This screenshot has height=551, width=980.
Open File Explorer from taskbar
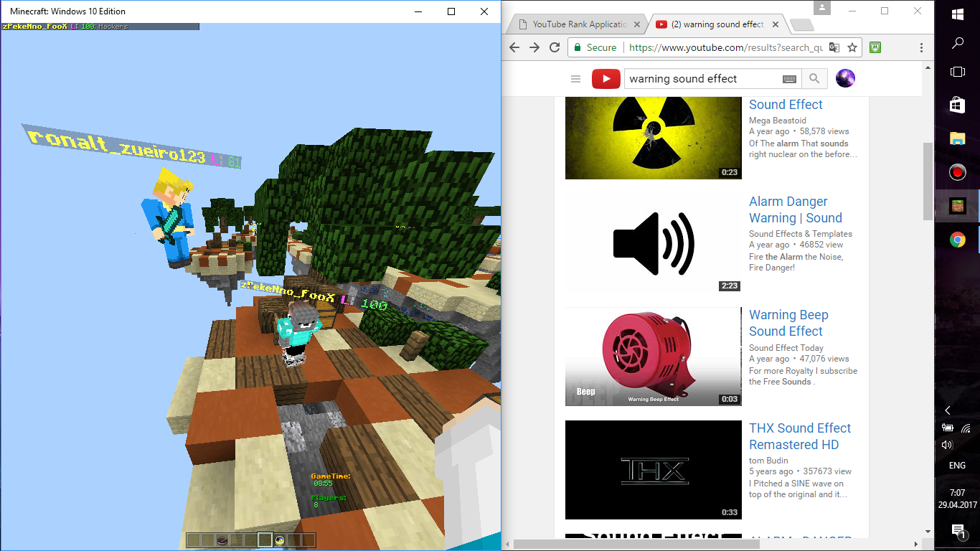(958, 138)
